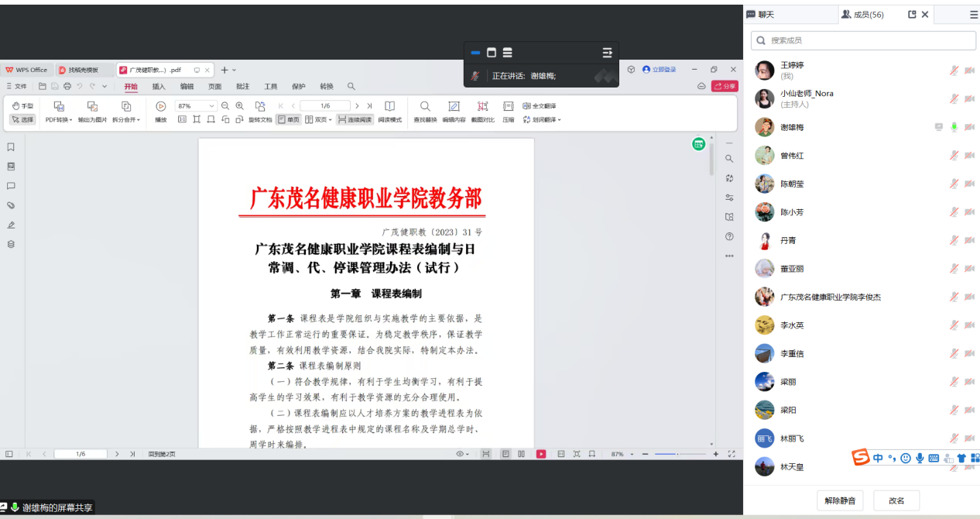The image size is (980, 519).
Task: Click the Play (播放) slideshow icon
Action: [x=161, y=106]
